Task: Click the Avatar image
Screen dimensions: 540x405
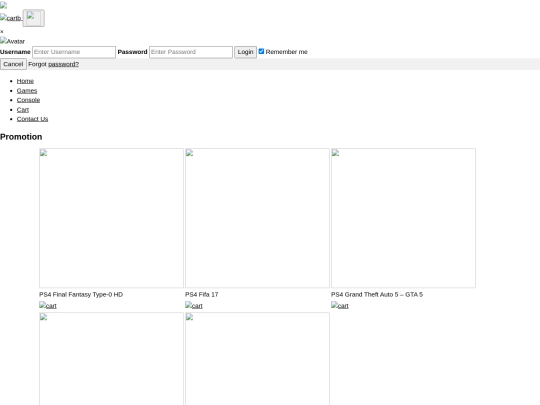Action: pyautogui.click(x=12, y=41)
